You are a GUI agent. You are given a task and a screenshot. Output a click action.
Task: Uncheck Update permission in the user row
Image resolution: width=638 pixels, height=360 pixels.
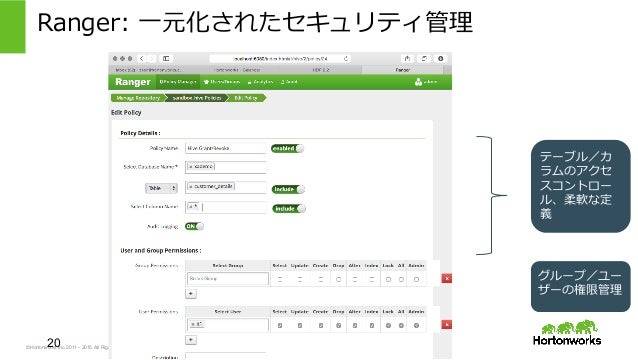(x=299, y=325)
